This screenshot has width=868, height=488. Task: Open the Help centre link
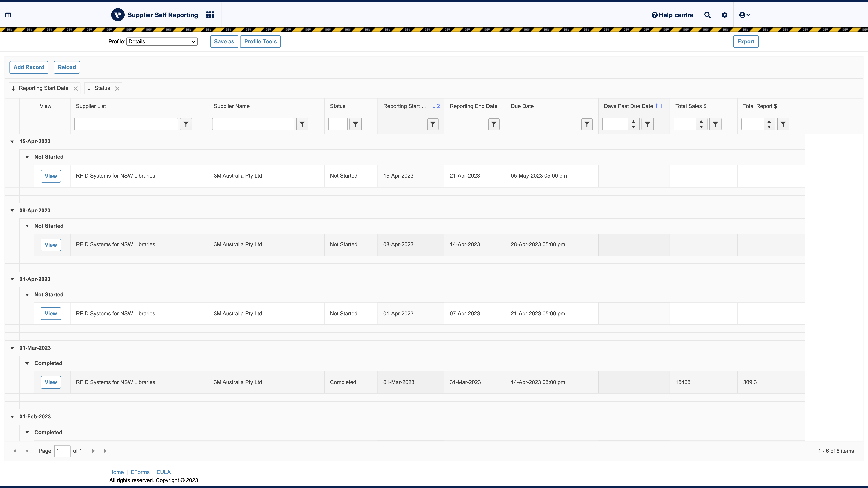pos(672,15)
